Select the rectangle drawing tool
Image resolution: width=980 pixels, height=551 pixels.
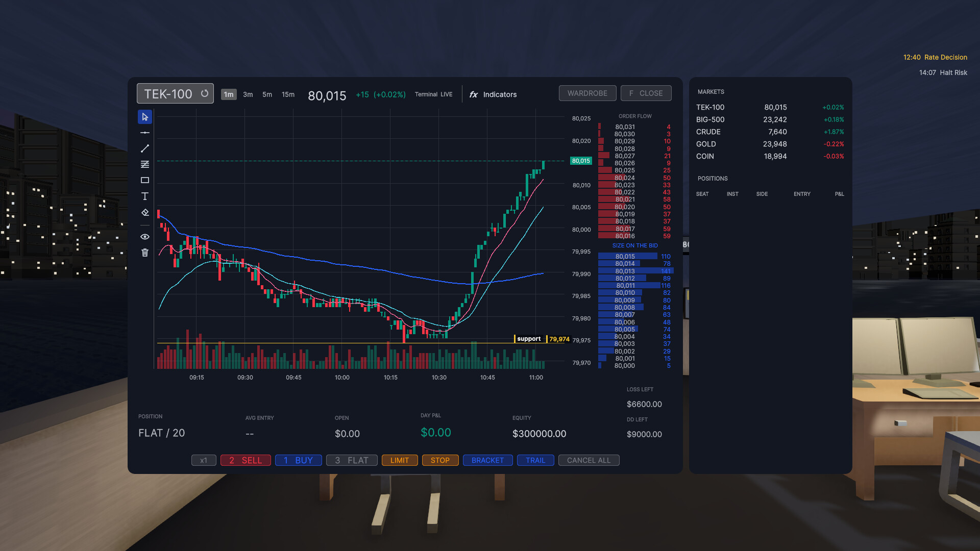click(x=145, y=180)
